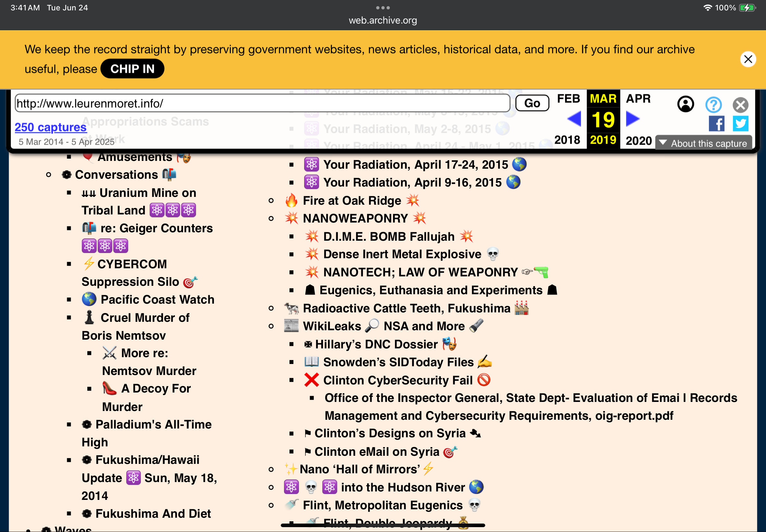Open WikiLeaks NSA and More link

click(384, 326)
